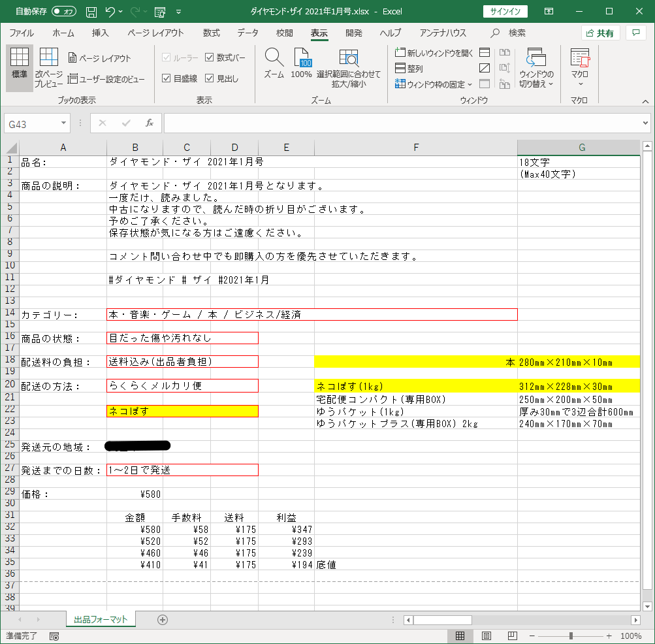Collapse the ribbon with chevron
This screenshot has height=644, width=655.
645,101
